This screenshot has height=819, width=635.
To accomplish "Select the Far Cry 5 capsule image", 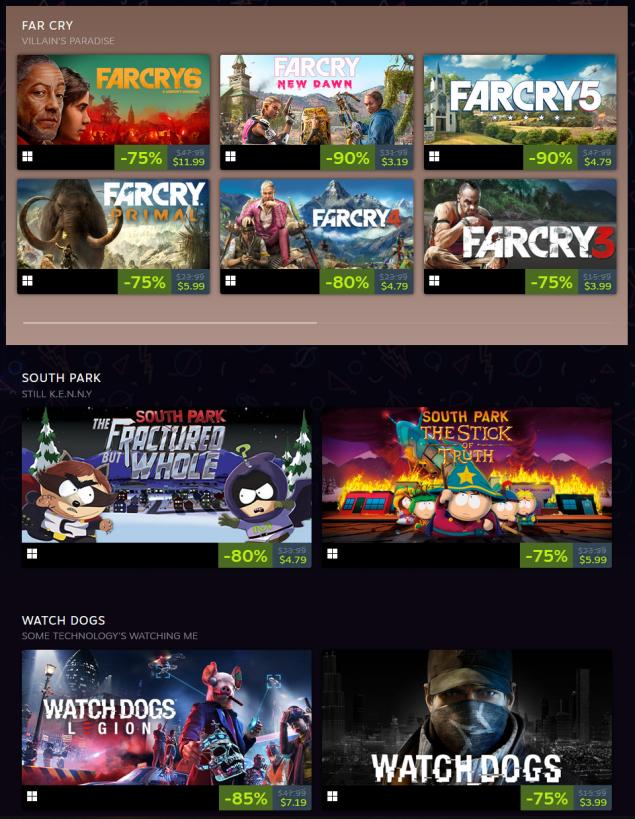I will point(520,100).
